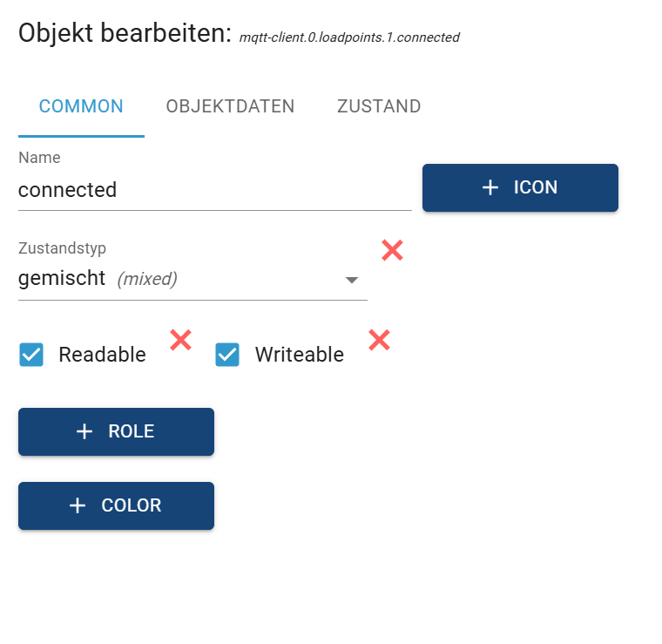Viewport: 662px width, 644px height.
Task: Remove the Zustandstyp property with red X
Action: coord(392,251)
